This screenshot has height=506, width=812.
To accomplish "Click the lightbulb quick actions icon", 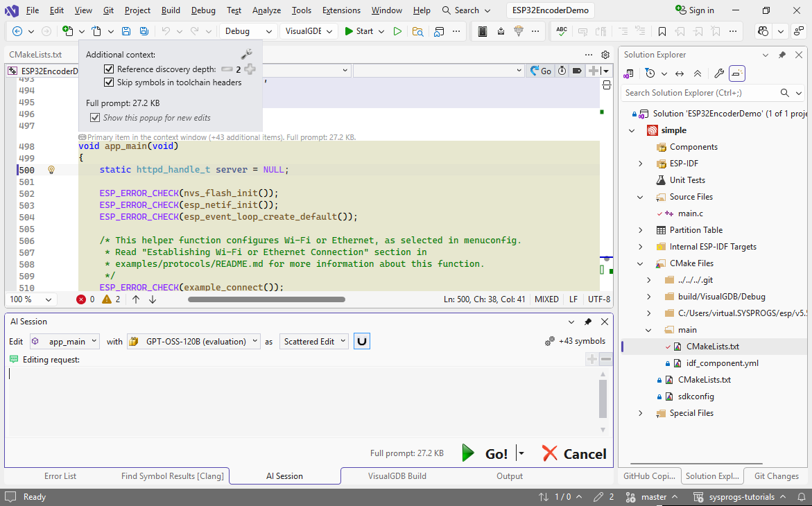I will click(51, 170).
